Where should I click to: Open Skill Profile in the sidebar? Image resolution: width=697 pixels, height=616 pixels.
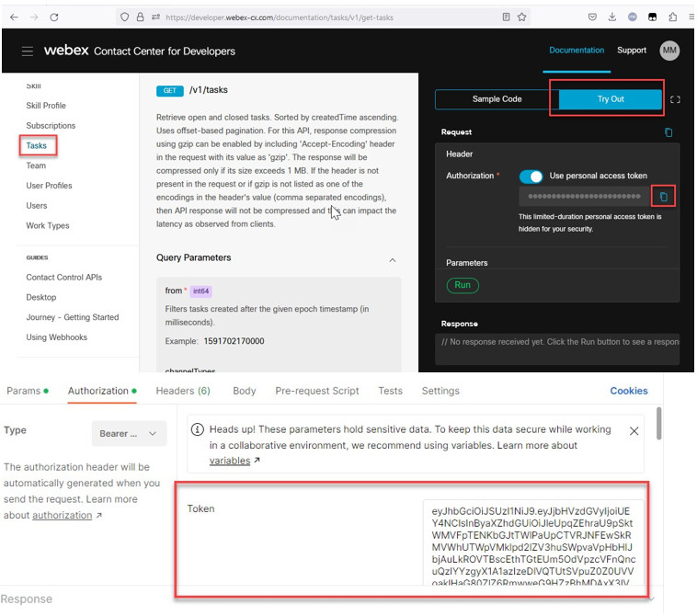tap(46, 106)
